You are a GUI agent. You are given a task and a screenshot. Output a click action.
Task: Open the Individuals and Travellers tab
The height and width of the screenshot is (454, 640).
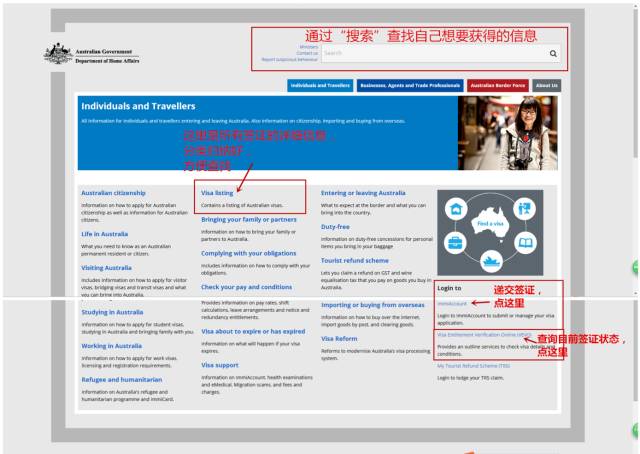tap(320, 85)
